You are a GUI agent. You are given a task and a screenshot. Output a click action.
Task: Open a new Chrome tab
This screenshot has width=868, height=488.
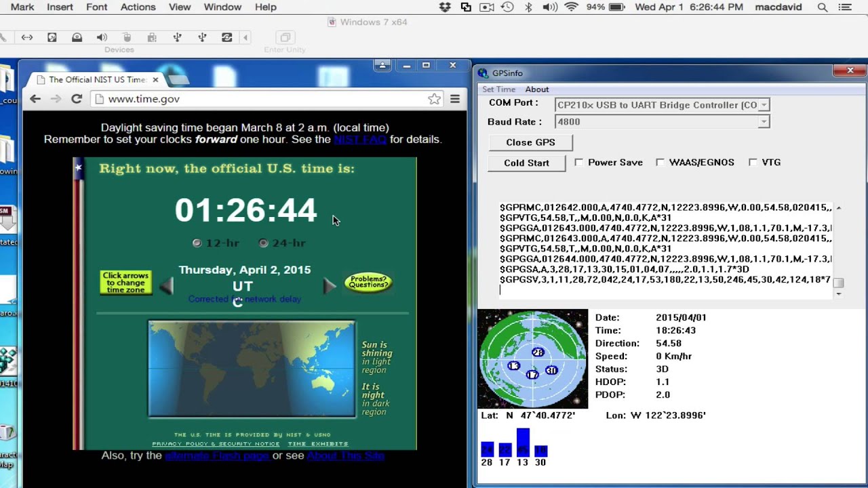coord(178,79)
